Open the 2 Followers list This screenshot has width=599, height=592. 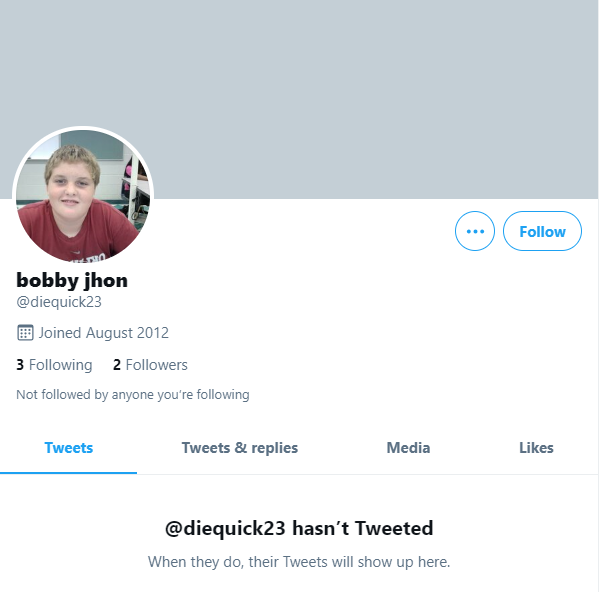(150, 365)
